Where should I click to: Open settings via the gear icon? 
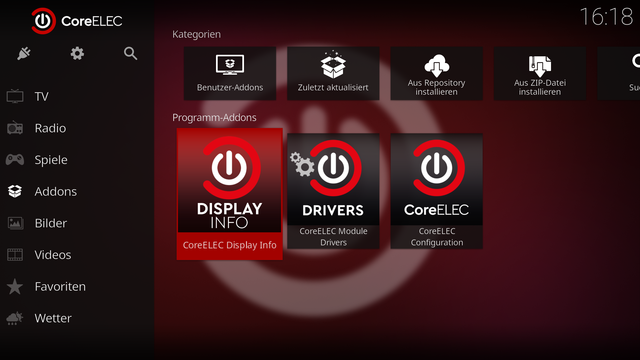(77, 53)
